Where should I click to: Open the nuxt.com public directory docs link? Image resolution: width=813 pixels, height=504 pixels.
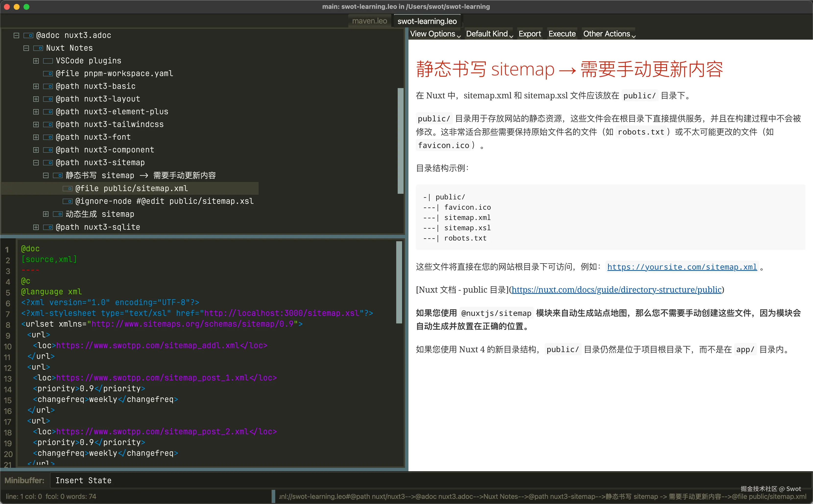616,290
